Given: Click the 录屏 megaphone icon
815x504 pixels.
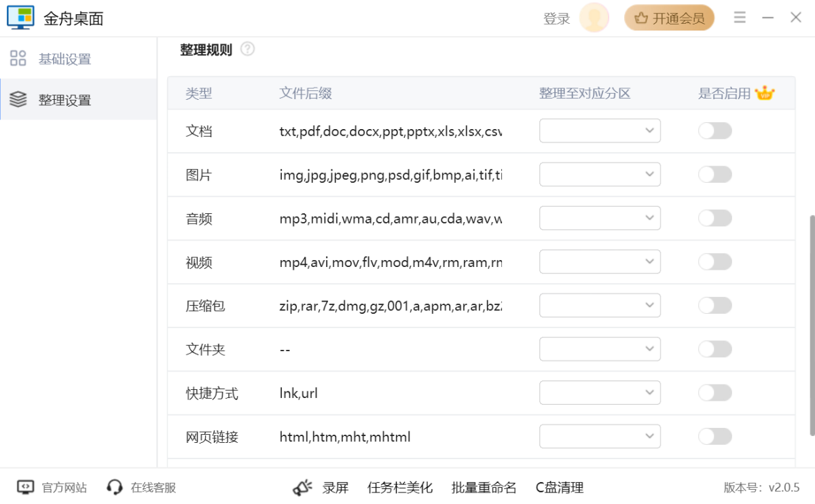Looking at the screenshot, I should click(x=302, y=487).
